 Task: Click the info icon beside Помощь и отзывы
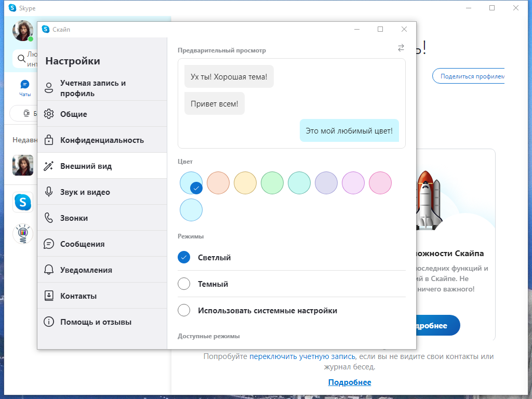49,322
